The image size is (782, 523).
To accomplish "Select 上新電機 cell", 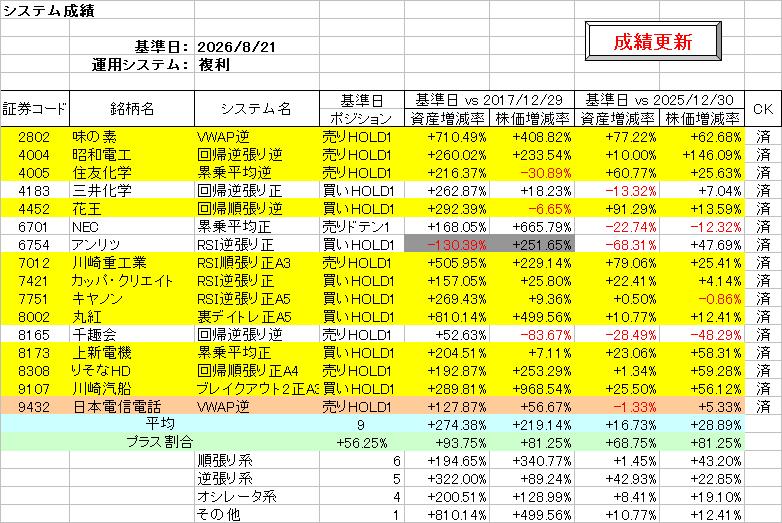I will pyautogui.click(x=132, y=352).
